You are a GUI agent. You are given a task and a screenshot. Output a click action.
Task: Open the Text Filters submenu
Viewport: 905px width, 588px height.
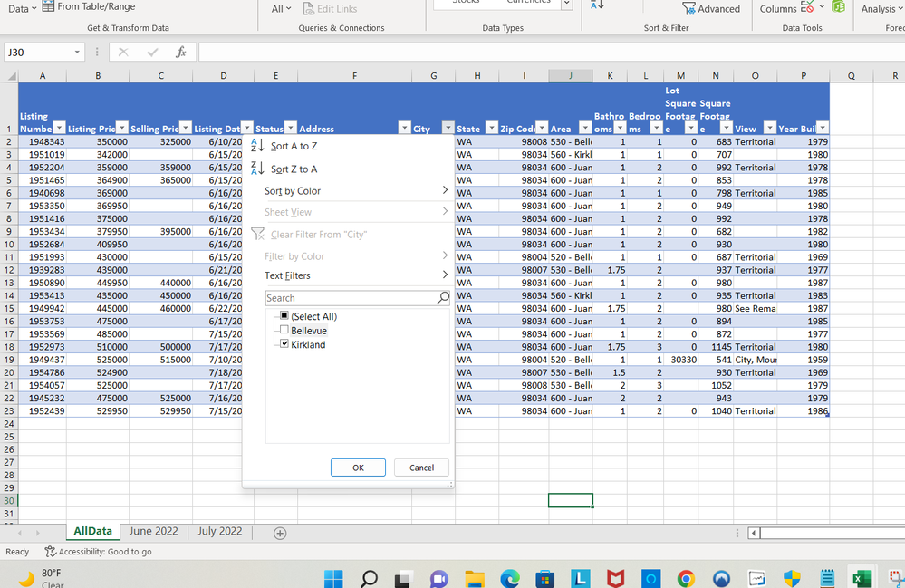[356, 275]
